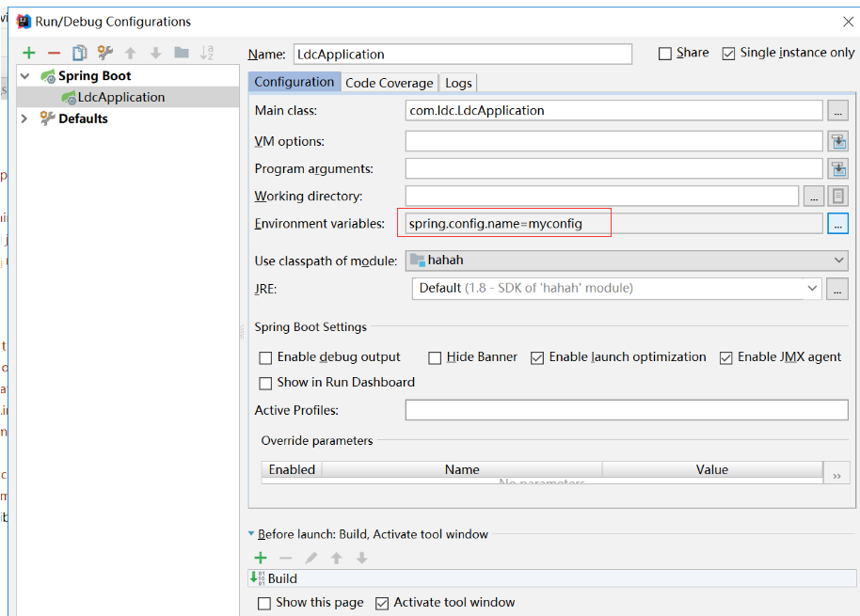Check Show in Run Dashboard
The height and width of the screenshot is (616, 860).
tap(265, 383)
